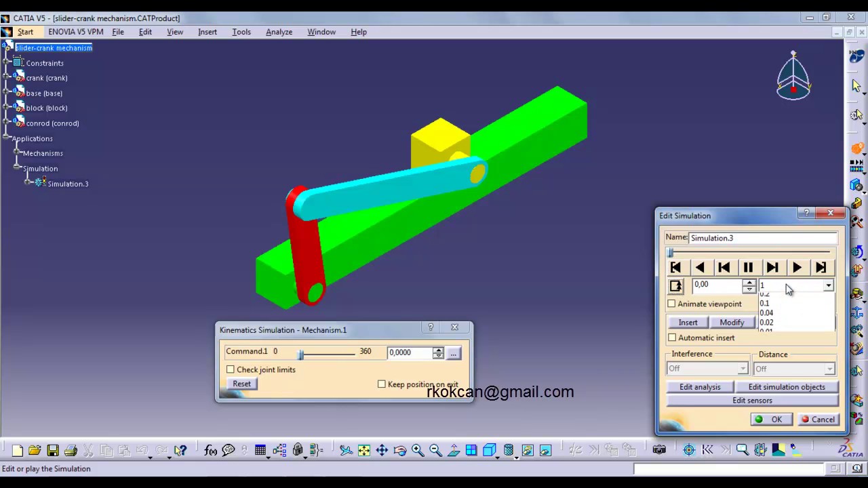Click the Reset button in Kinematics Simulation
This screenshot has height=488, width=868.
(x=241, y=384)
